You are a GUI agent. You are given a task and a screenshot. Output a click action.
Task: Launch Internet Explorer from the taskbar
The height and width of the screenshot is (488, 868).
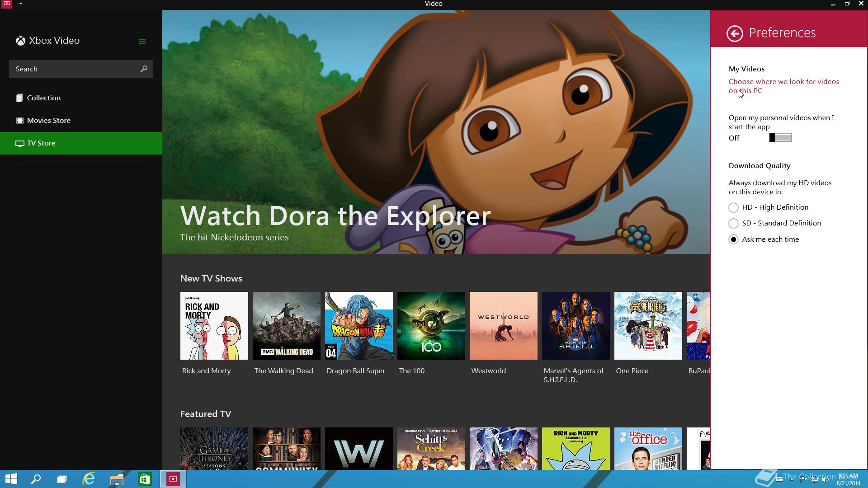tap(89, 479)
